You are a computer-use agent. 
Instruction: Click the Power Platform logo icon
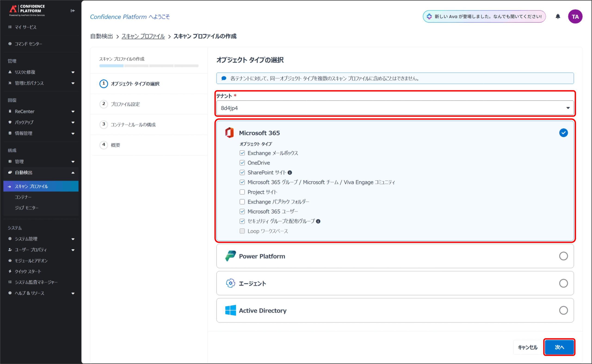click(230, 256)
